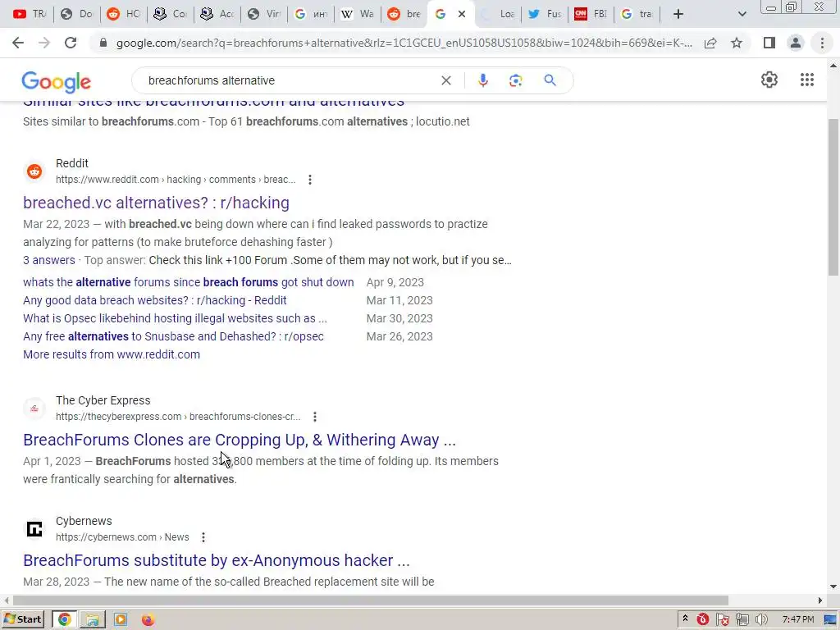Switch to the Loa loading tab

498,14
